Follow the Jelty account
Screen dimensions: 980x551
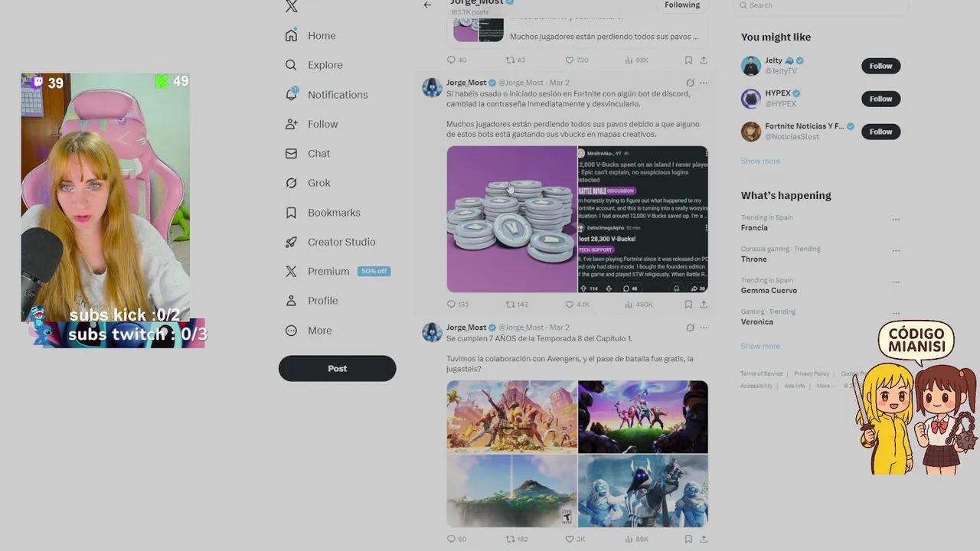[880, 66]
